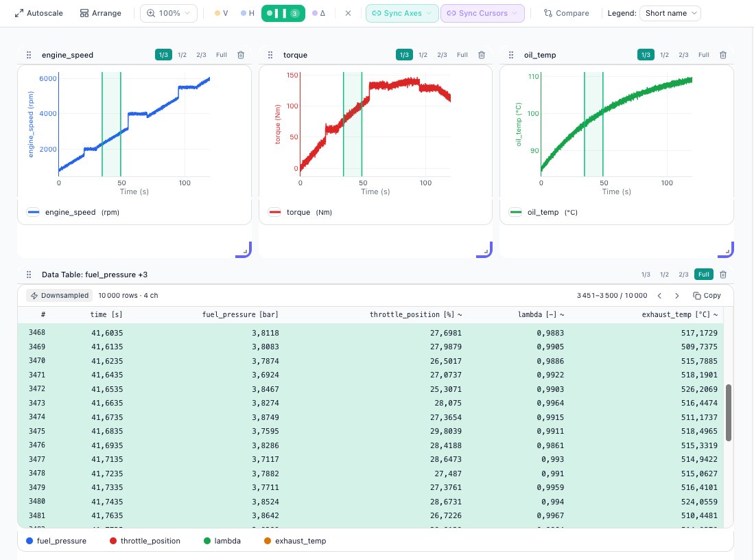
Task: Toggle the delta cursor mode
Action: [x=318, y=13]
